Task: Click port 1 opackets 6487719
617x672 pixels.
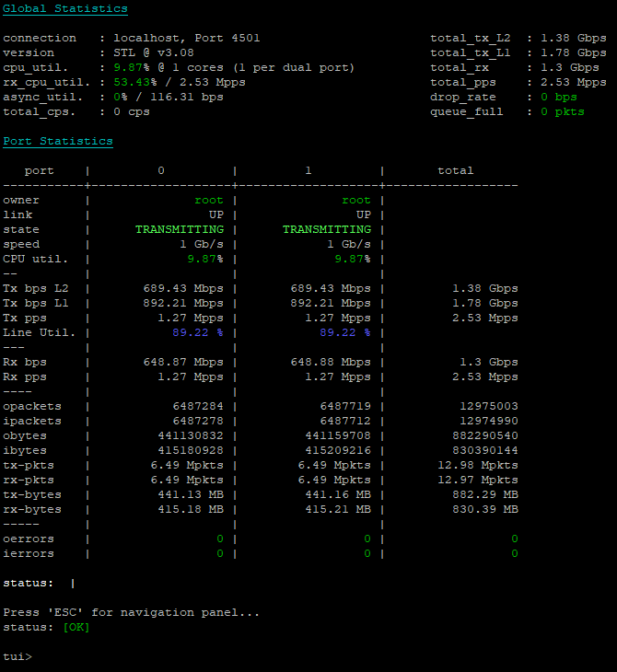Action: tap(345, 406)
